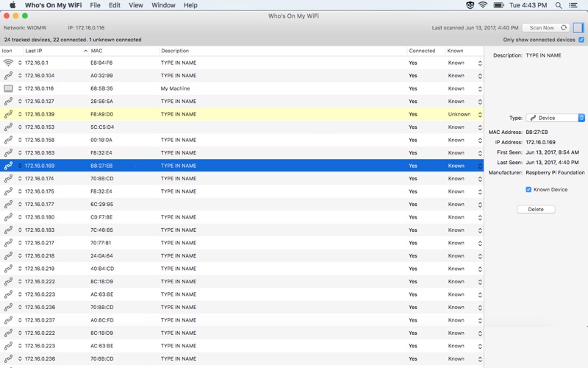Screen dimensions: 588x368
Task: Open the Window menu
Action: tap(163, 5)
